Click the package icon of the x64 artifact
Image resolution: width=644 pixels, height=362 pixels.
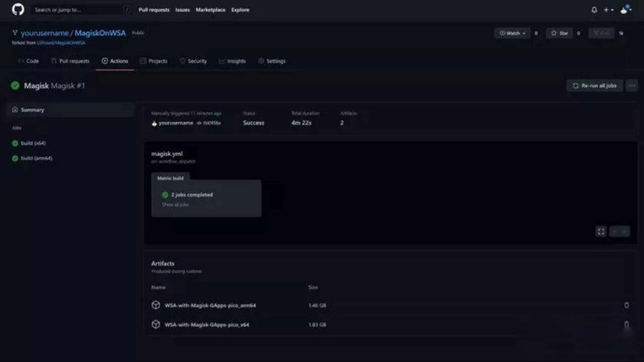[x=155, y=325]
